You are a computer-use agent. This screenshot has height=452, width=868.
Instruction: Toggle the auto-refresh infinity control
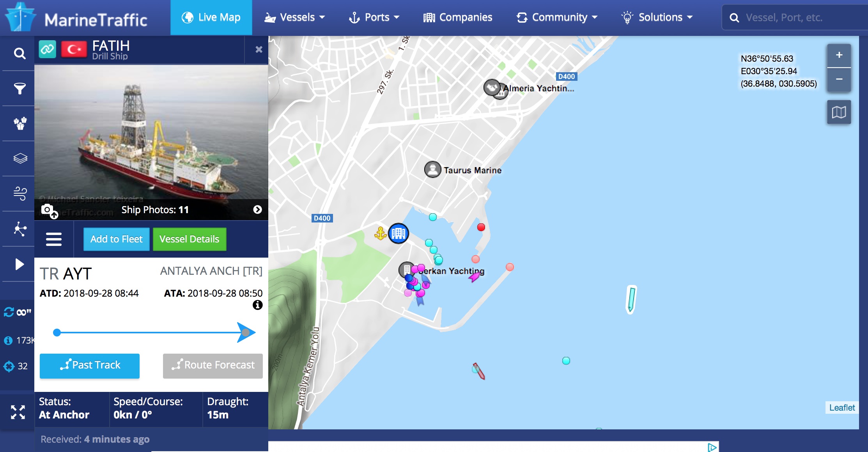pyautogui.click(x=18, y=312)
